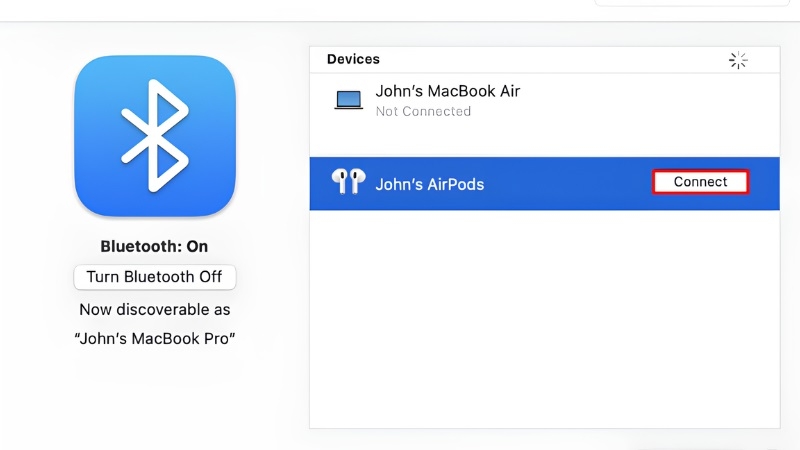Select the John's AirPods row label
The width and height of the screenshot is (800, 450).
(x=430, y=184)
